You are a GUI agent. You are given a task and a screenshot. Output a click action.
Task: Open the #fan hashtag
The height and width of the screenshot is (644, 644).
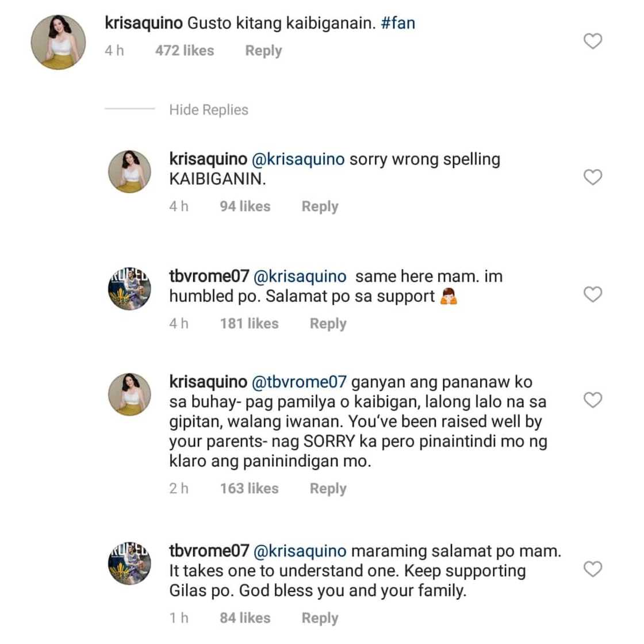(x=397, y=24)
